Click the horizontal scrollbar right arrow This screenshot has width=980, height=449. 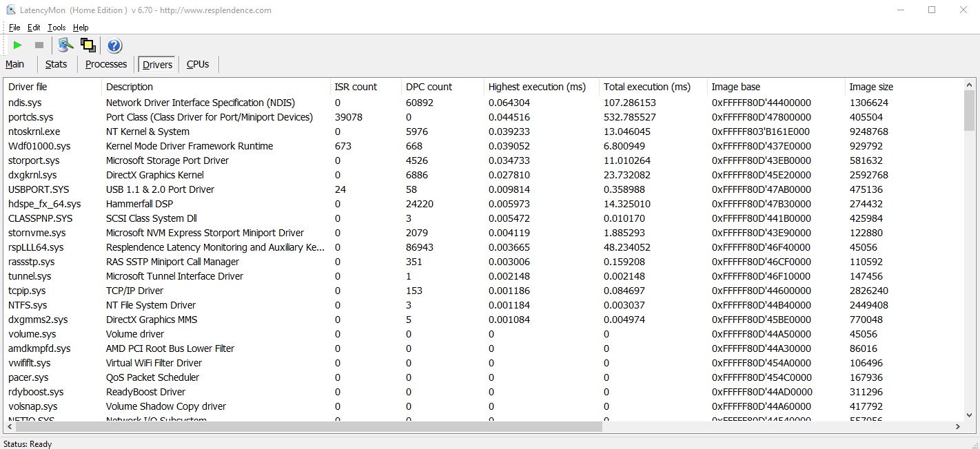click(958, 427)
